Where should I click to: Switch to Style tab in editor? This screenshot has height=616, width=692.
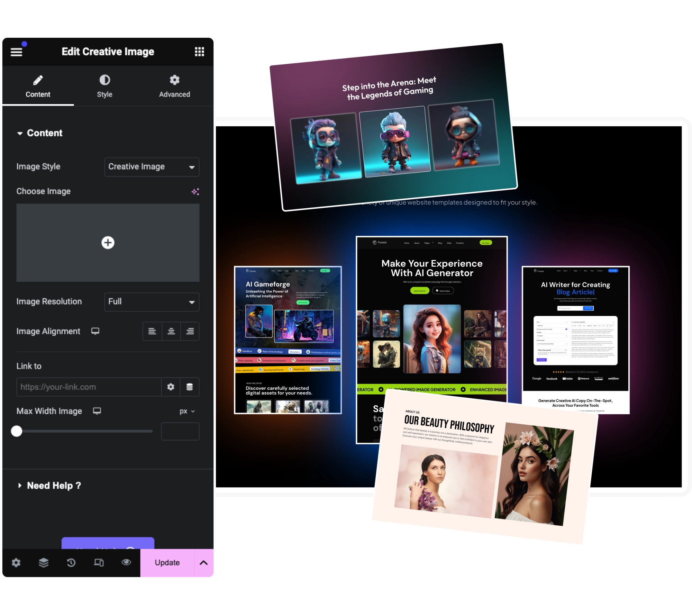pyautogui.click(x=104, y=85)
